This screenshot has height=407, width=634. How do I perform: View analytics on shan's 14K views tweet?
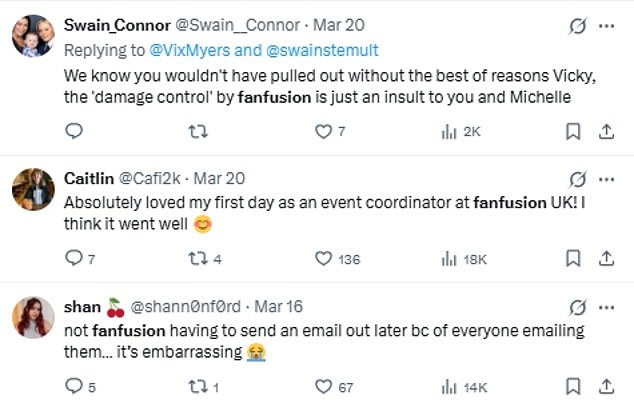[x=449, y=385]
